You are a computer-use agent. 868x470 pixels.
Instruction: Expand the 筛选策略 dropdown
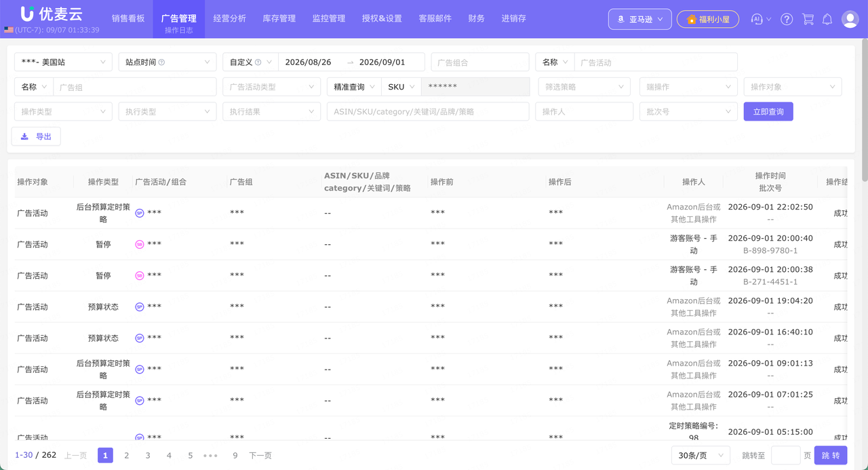[x=585, y=87]
